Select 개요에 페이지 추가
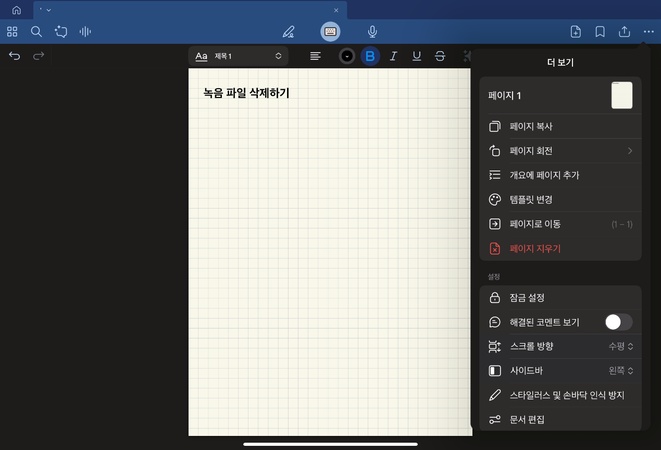Viewport: 661px width, 450px height. 561,175
